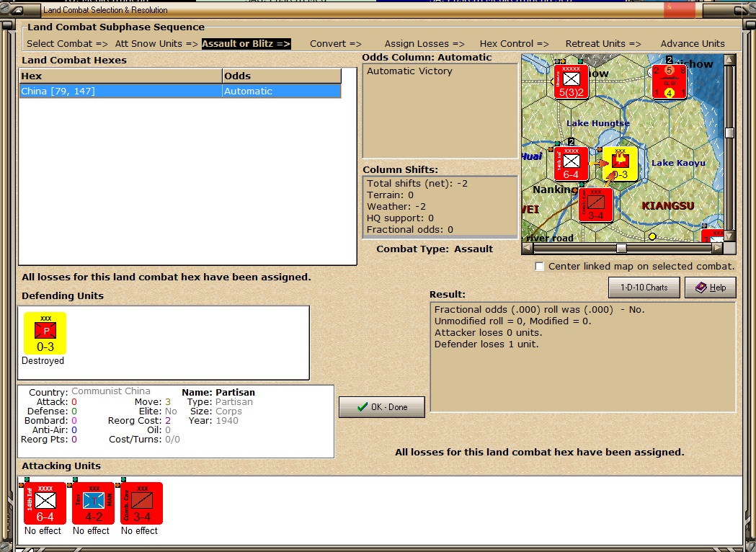Click the map's horizontal scrollbar left arrow

tap(528, 248)
